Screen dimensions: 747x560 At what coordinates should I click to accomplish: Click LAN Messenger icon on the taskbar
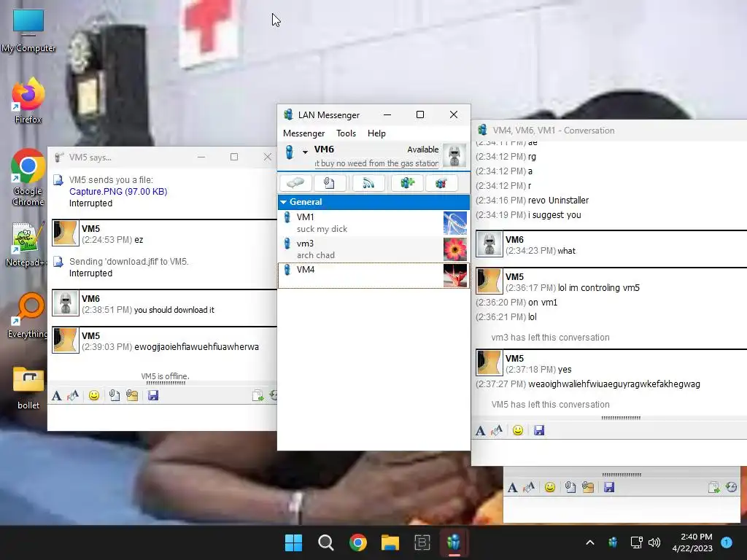click(454, 542)
